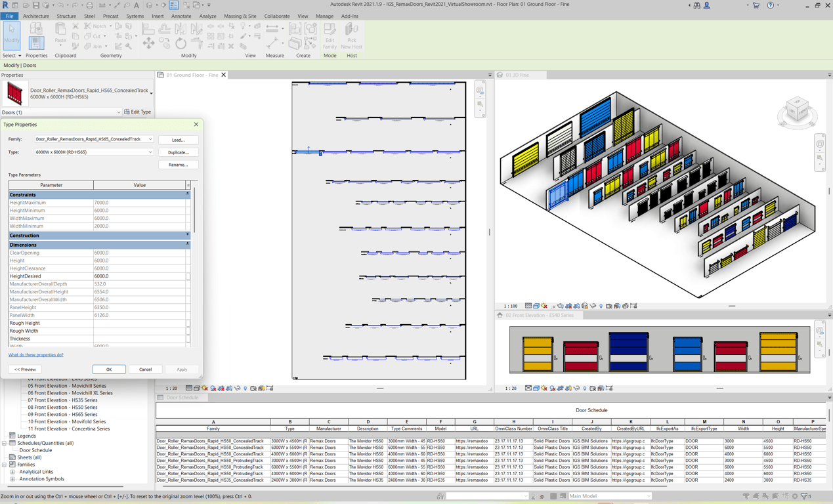Click the Move tool in Modify panel
833x504 pixels.
pyautogui.click(x=148, y=43)
